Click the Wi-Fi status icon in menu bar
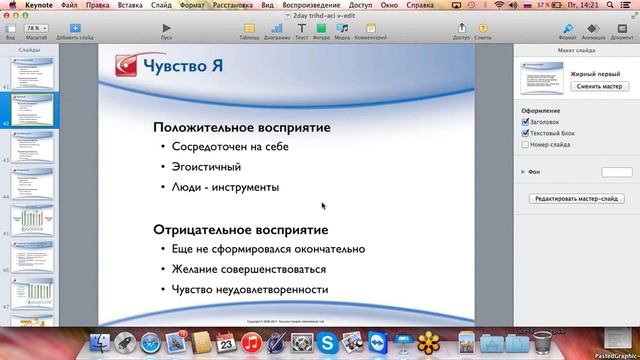This screenshot has height=360, width=640. (499, 5)
